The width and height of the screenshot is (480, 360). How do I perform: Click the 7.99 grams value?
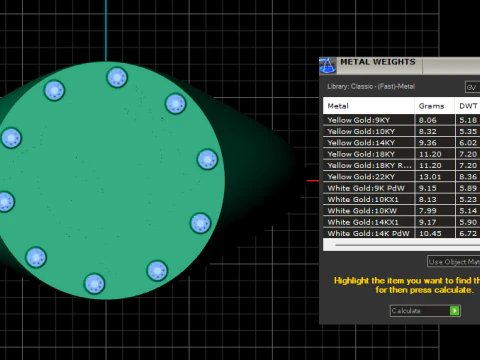coord(428,211)
